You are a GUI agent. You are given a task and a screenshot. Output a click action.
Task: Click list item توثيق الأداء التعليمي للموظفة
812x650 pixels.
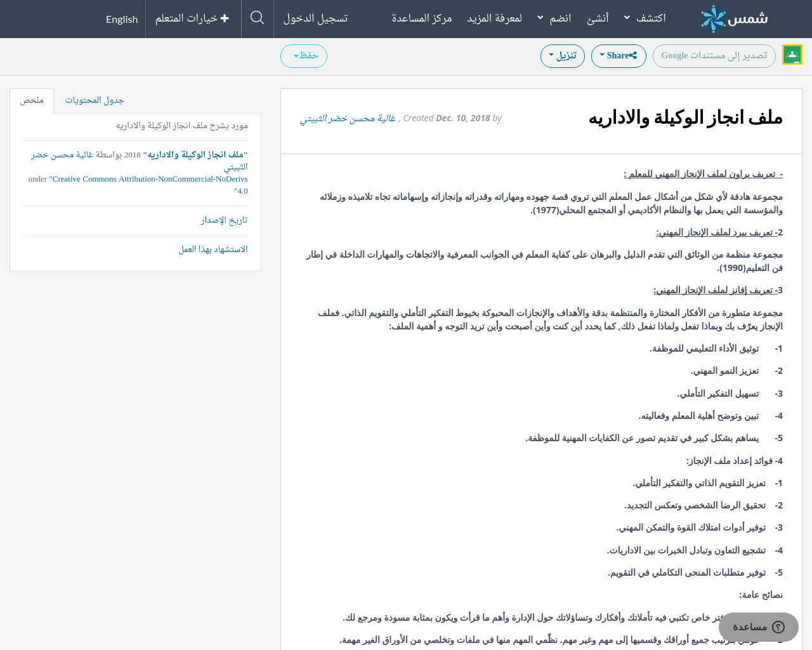(704, 348)
